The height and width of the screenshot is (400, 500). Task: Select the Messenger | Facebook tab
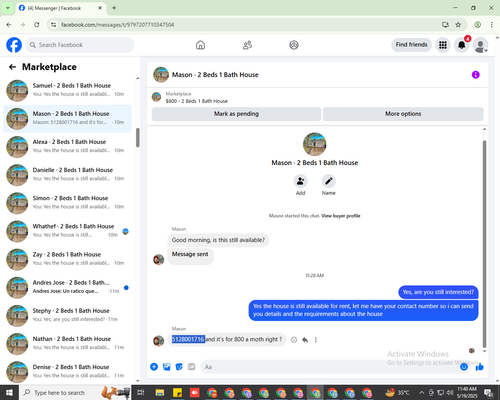point(61,8)
